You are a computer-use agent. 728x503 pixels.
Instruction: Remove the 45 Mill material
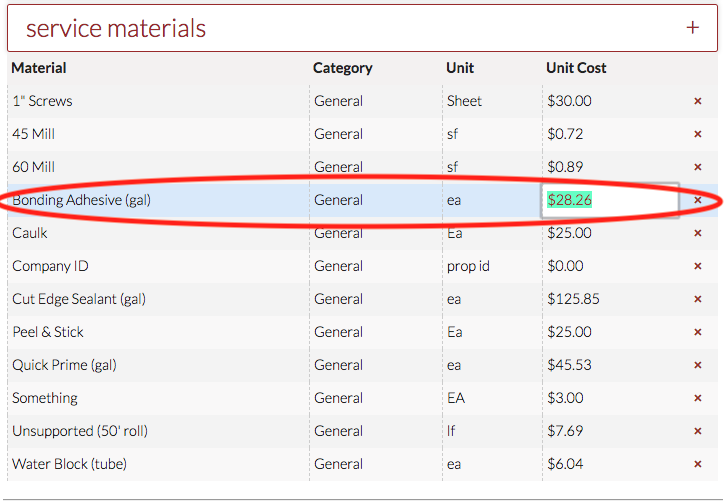point(698,134)
